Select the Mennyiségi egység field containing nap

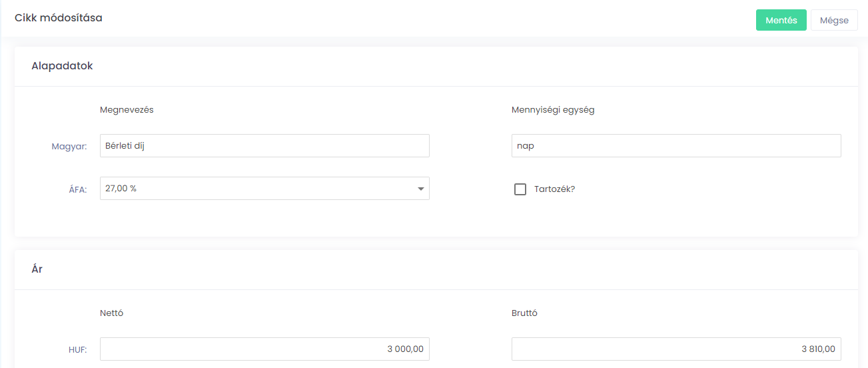click(676, 146)
